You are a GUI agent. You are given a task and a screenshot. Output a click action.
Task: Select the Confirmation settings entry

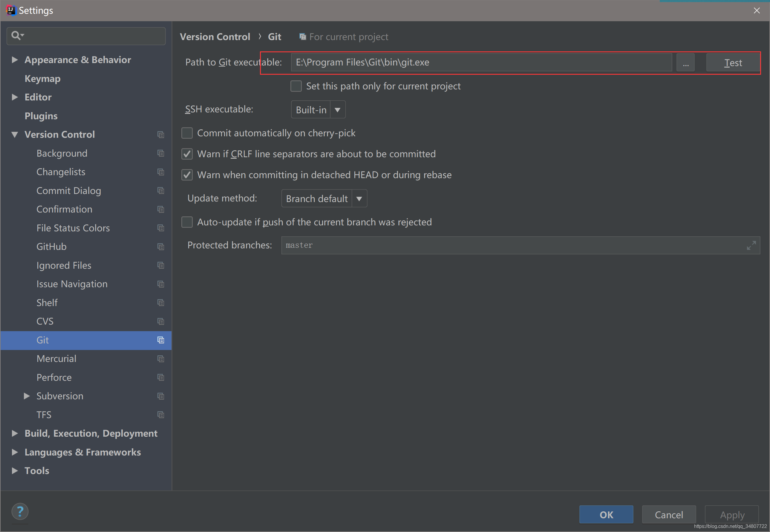(x=64, y=209)
